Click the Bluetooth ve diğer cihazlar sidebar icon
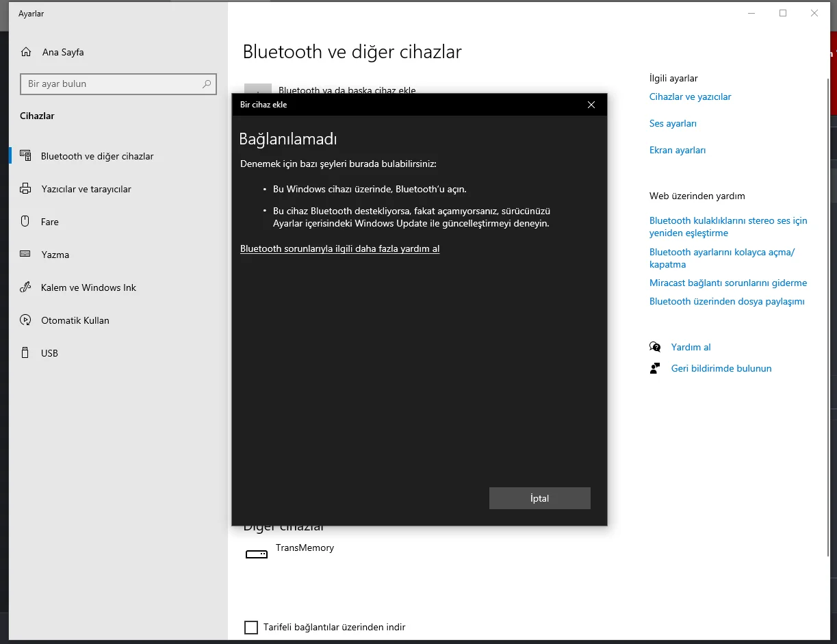 tap(26, 156)
